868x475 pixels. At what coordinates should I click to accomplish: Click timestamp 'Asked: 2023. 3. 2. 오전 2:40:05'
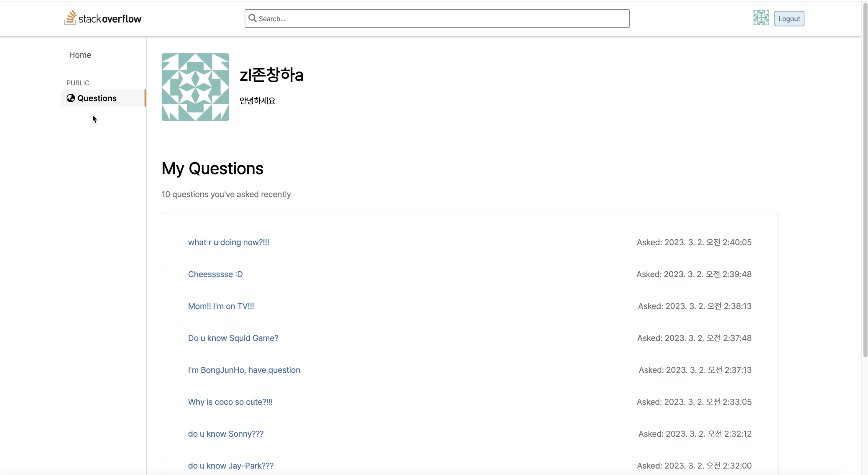(x=694, y=242)
